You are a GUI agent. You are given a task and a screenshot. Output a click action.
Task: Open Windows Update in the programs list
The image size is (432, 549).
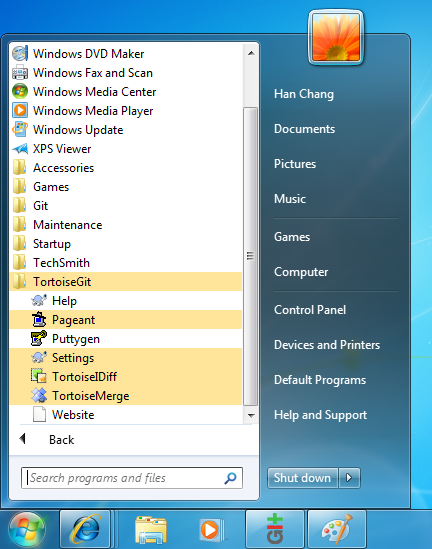[126, 130]
